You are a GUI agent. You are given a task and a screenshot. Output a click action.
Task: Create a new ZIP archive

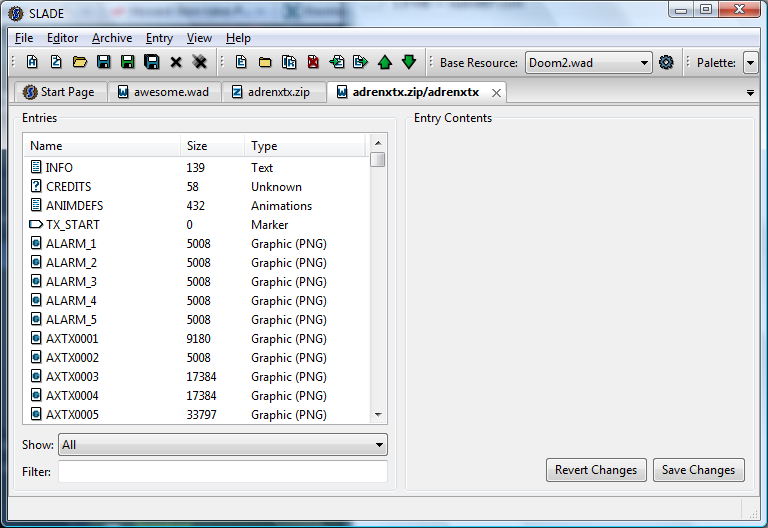tap(56, 62)
